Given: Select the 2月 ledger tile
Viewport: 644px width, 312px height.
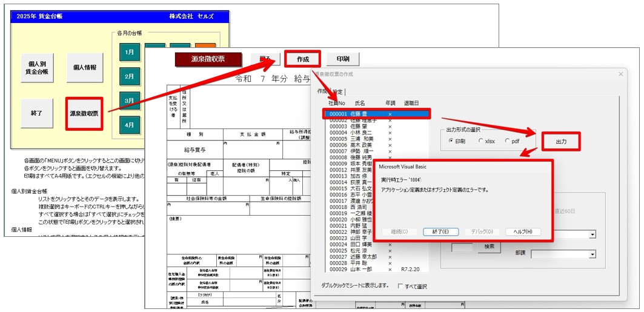Looking at the screenshot, I should coord(129,77).
